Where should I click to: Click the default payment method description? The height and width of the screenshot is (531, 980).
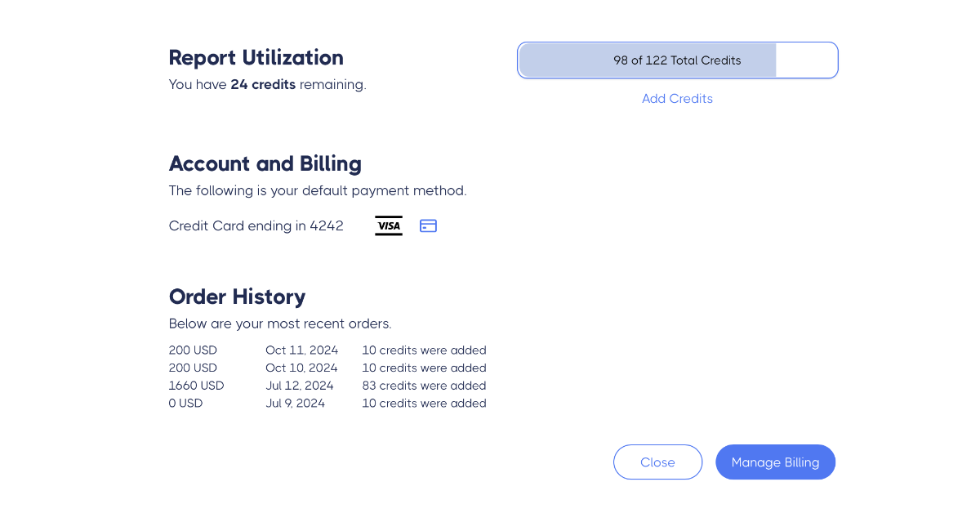317,191
